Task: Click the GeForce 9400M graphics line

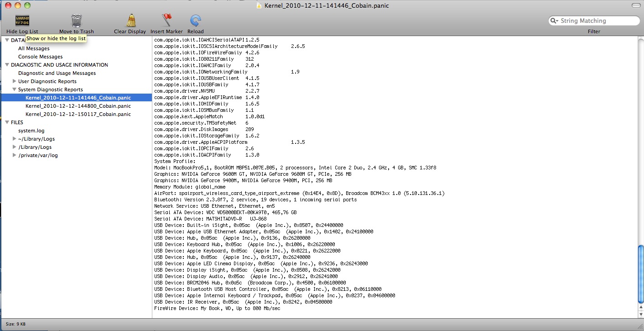Action: click(243, 180)
